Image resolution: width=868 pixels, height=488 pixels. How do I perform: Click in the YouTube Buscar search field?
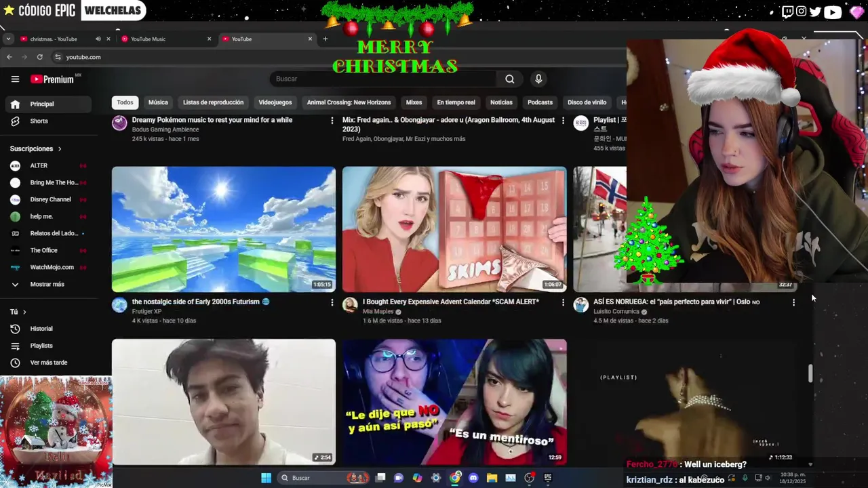tap(383, 79)
